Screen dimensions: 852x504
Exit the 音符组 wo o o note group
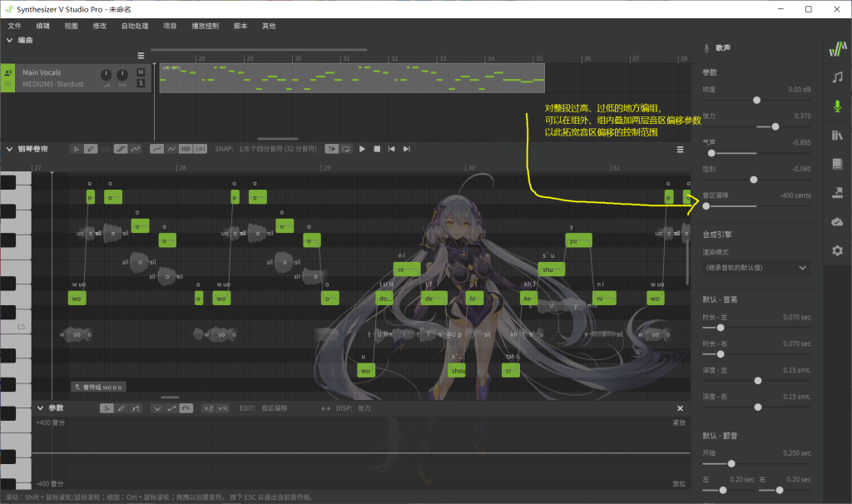click(x=99, y=387)
